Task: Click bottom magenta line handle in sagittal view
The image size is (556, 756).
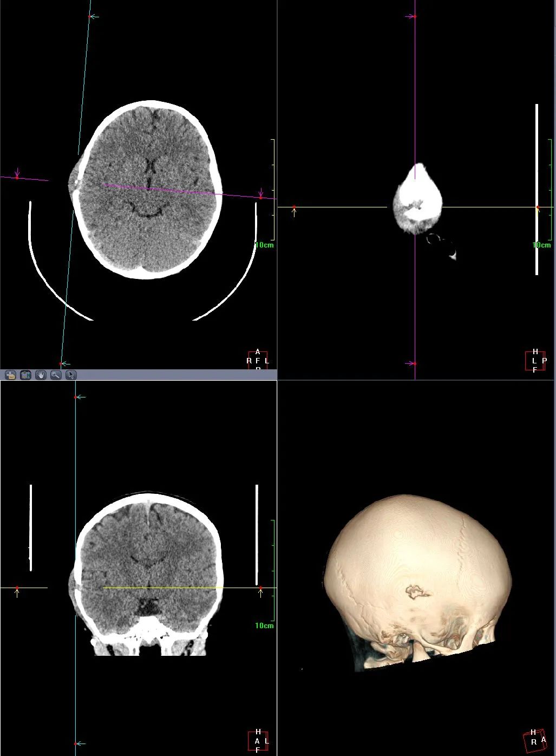Action: [x=415, y=363]
